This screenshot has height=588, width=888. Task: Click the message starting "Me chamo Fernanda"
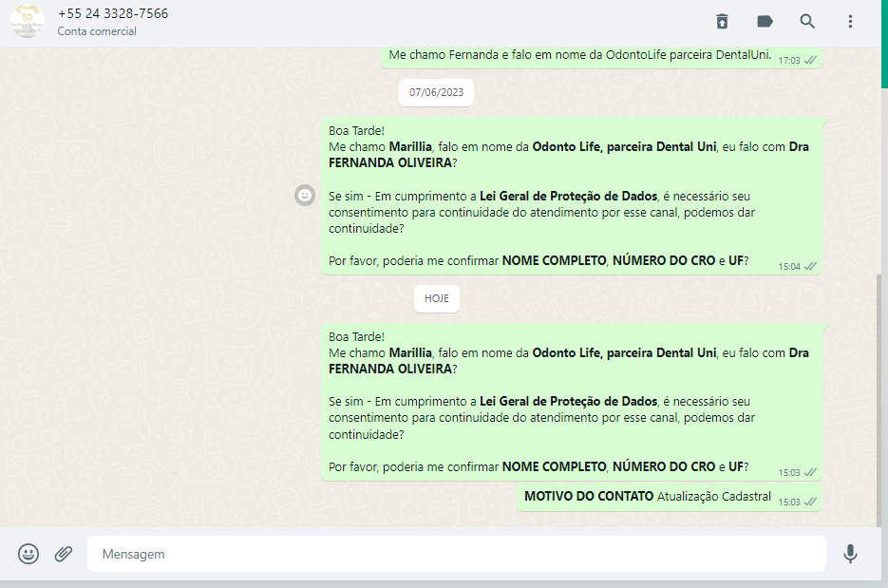(x=579, y=55)
